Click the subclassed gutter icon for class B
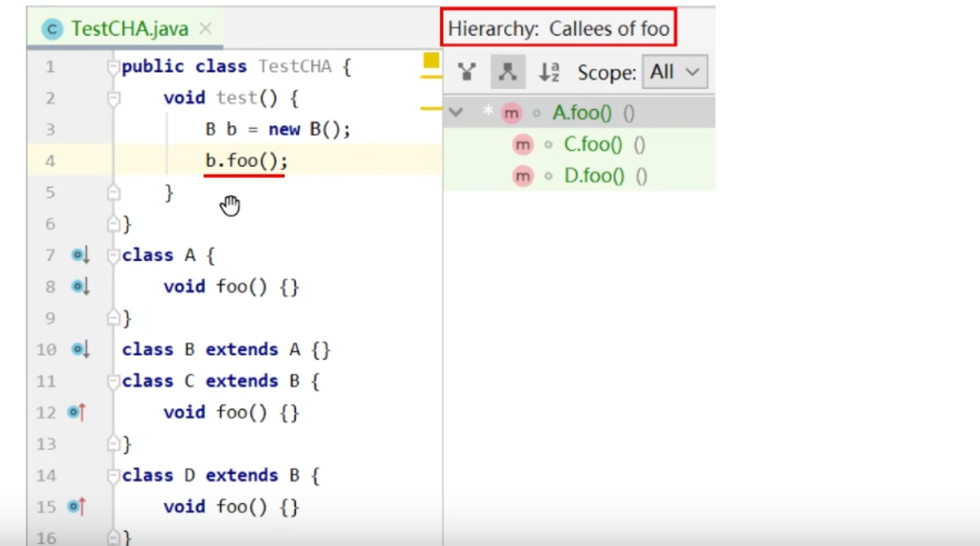The height and width of the screenshot is (546, 980). (x=81, y=349)
